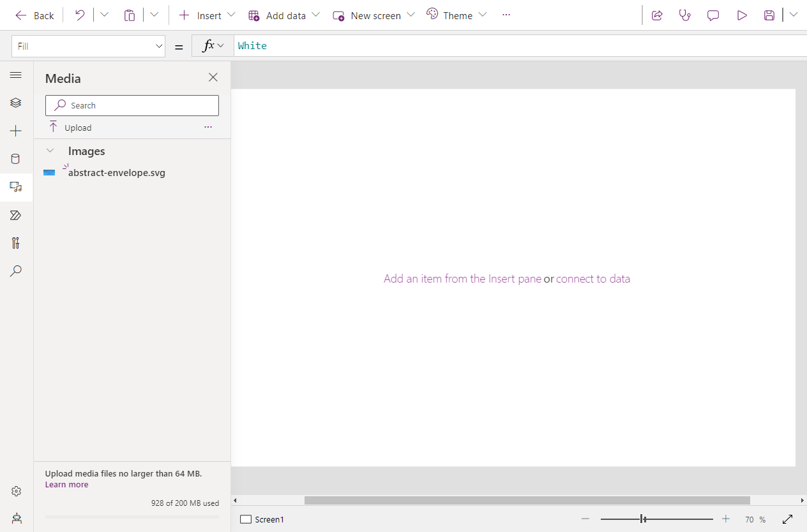Open Virtual agent icon at bottom
807x532 pixels.
[x=16, y=518]
